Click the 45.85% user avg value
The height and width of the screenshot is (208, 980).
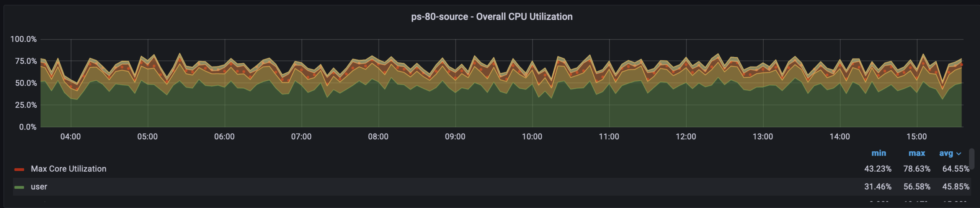(x=955, y=187)
